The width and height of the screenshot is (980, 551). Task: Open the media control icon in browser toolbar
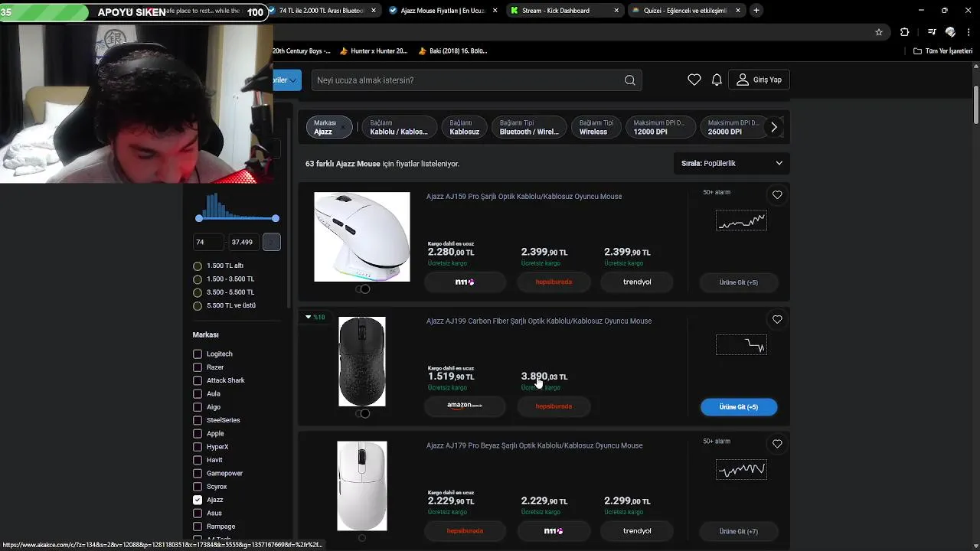tap(932, 32)
